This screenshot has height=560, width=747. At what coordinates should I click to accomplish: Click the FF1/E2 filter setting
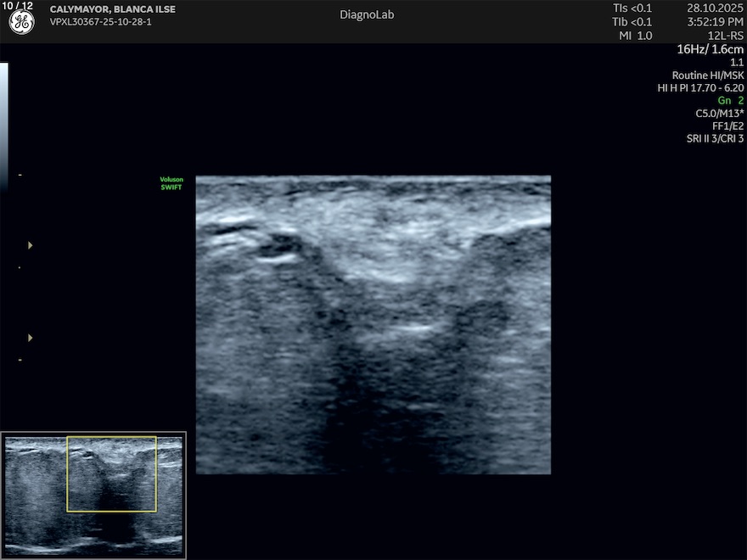tap(727, 126)
